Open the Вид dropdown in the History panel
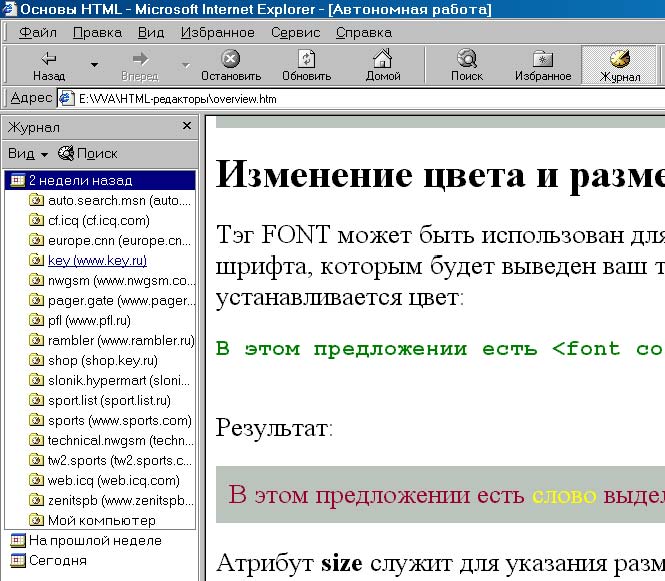 click(x=28, y=154)
